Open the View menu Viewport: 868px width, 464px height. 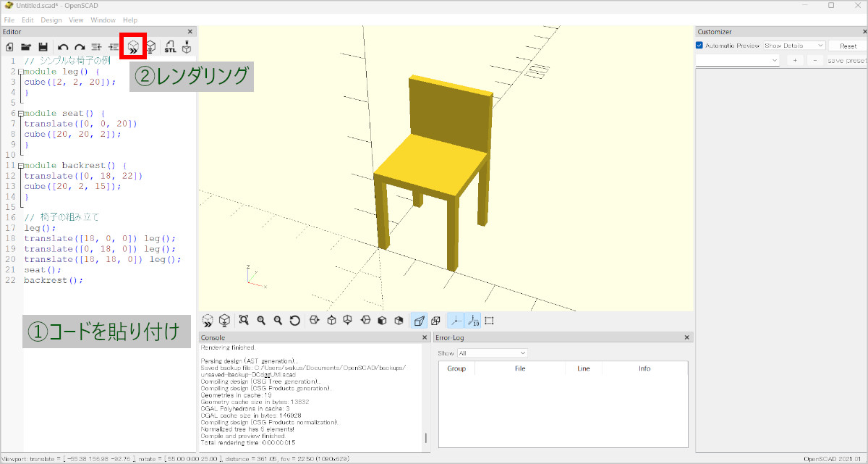76,20
